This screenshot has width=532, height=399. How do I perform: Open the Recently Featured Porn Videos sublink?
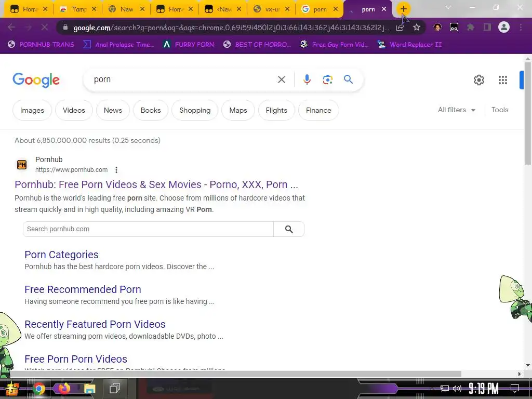click(95, 324)
